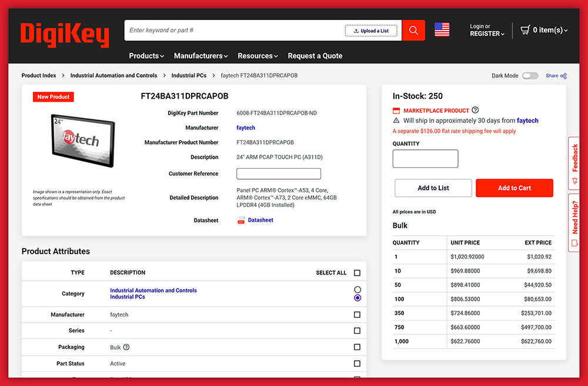
Task: Go to Industrial PCs breadcrumb
Action: tap(189, 75)
